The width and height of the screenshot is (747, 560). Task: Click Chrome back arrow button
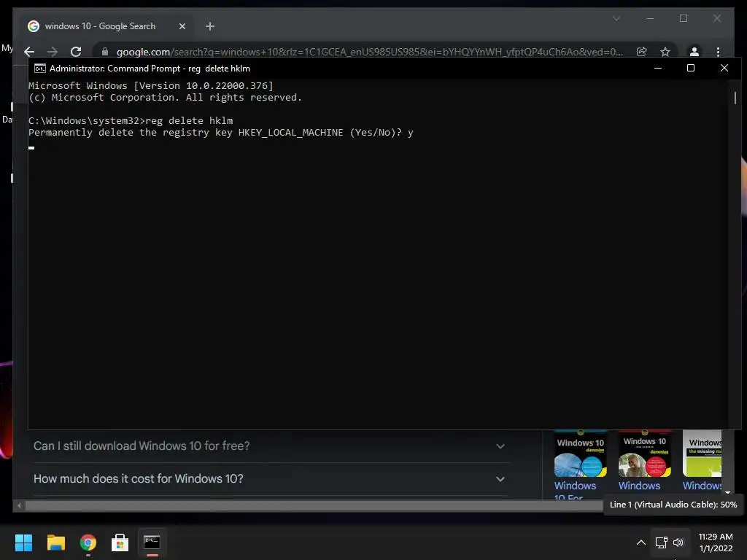pos(29,52)
